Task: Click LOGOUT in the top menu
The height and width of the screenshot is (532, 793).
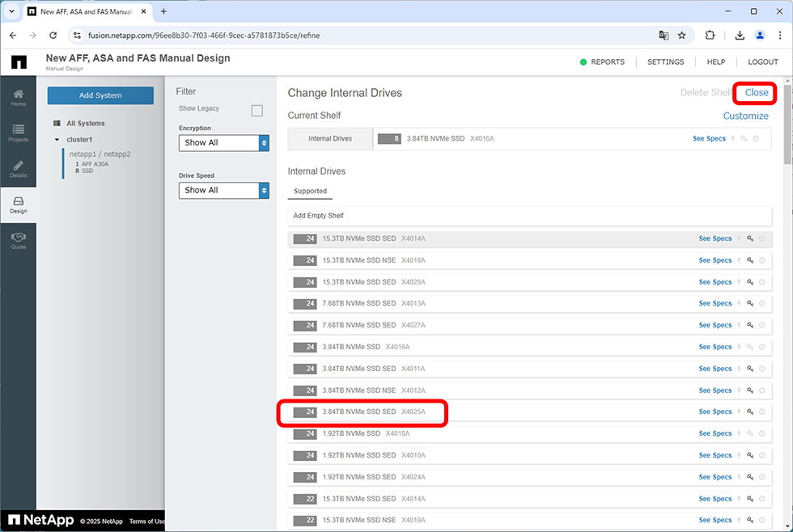Action: tap(762, 62)
